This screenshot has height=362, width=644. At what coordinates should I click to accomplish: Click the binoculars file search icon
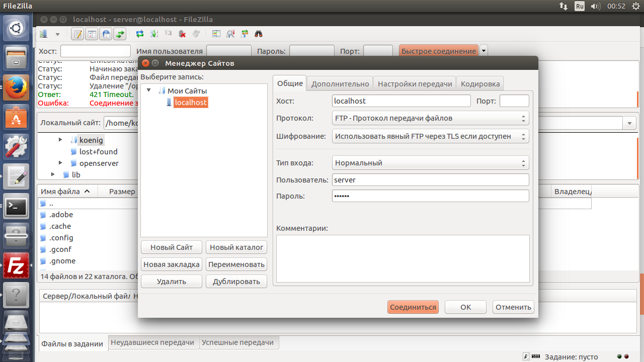point(259,34)
